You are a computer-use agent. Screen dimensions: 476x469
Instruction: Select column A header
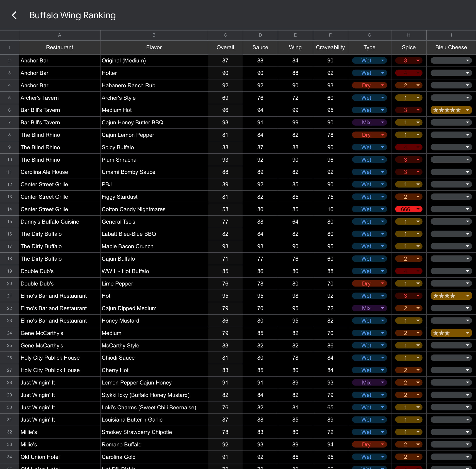coord(60,35)
